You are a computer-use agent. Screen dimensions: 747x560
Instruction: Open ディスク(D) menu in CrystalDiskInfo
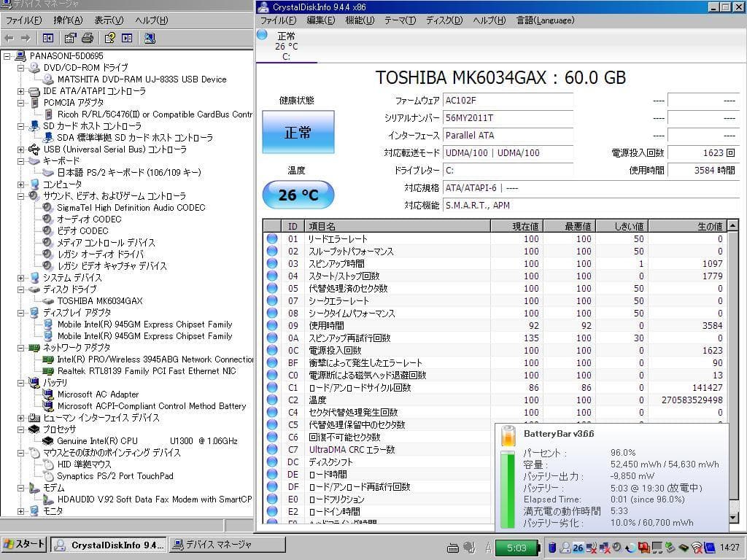(444, 20)
